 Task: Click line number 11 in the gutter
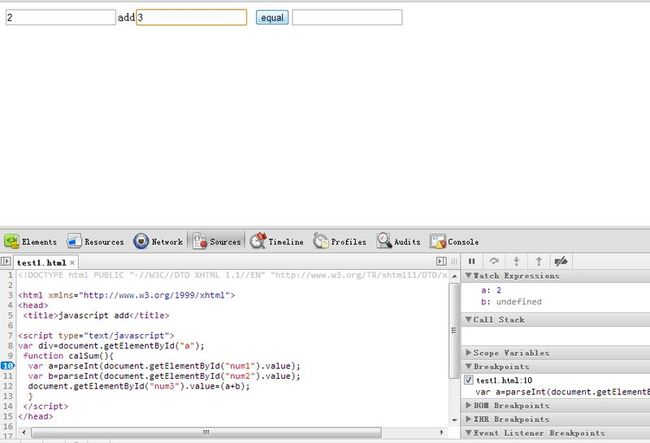coord(8,376)
